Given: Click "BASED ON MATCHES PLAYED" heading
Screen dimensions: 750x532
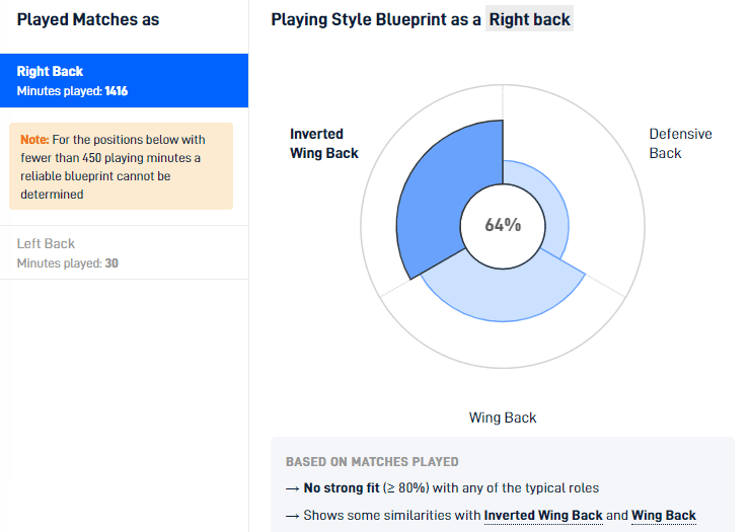Looking at the screenshot, I should click(x=372, y=462).
